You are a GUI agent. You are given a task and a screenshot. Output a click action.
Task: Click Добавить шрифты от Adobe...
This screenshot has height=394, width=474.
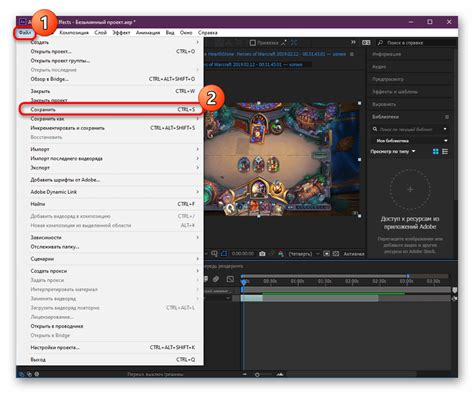click(x=111, y=180)
